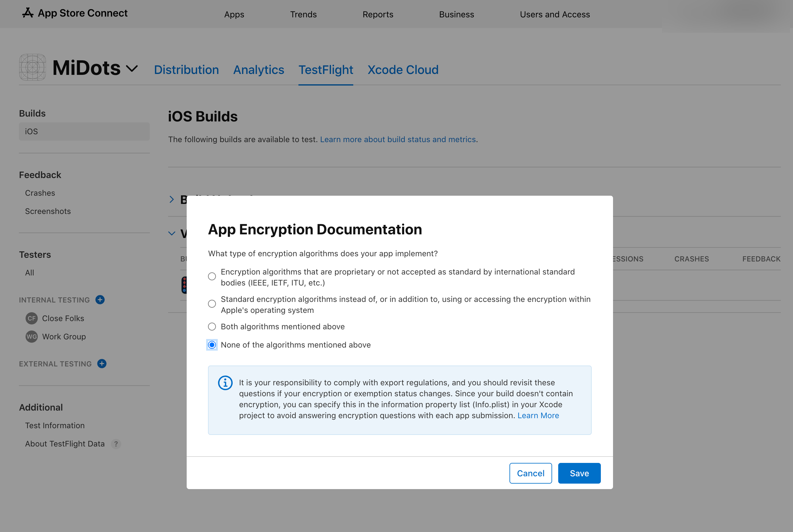Open Screenshots under Feedback
Viewport: 793px width, 532px height.
[x=48, y=211]
